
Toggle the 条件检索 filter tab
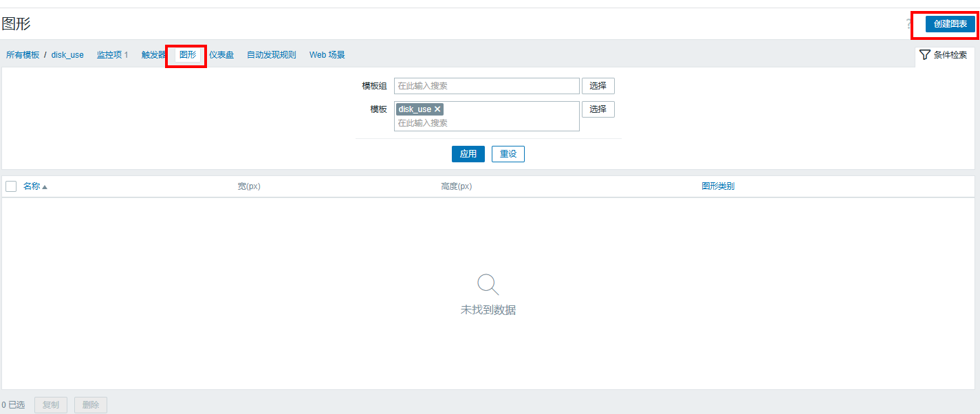click(944, 55)
